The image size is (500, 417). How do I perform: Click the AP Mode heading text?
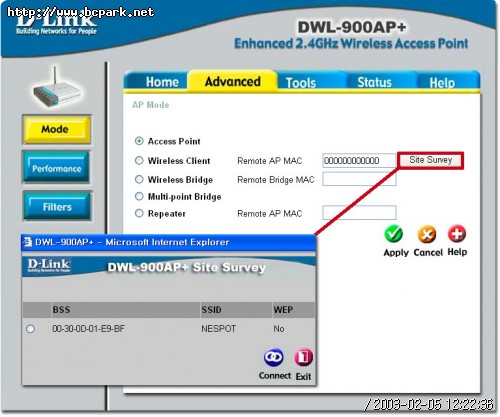tap(151, 105)
